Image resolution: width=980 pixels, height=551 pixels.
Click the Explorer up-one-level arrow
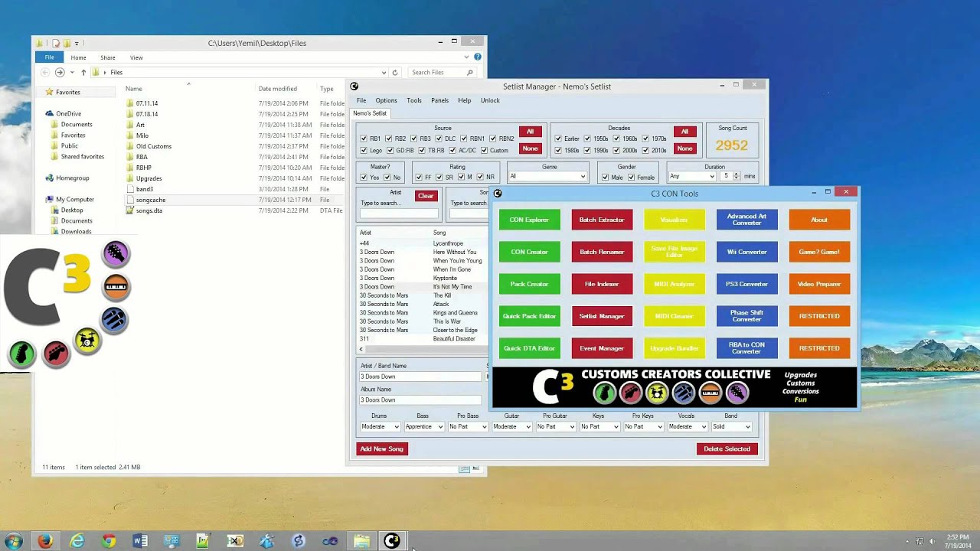[x=83, y=72]
